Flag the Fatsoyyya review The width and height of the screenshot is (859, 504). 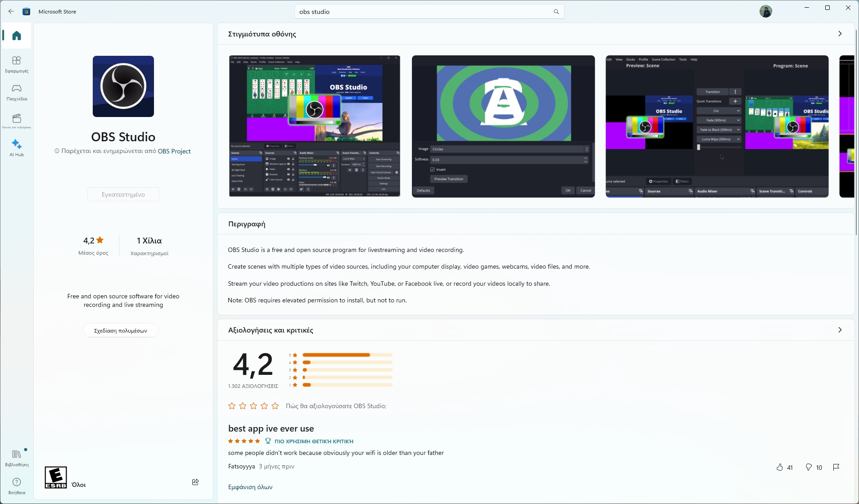point(836,467)
